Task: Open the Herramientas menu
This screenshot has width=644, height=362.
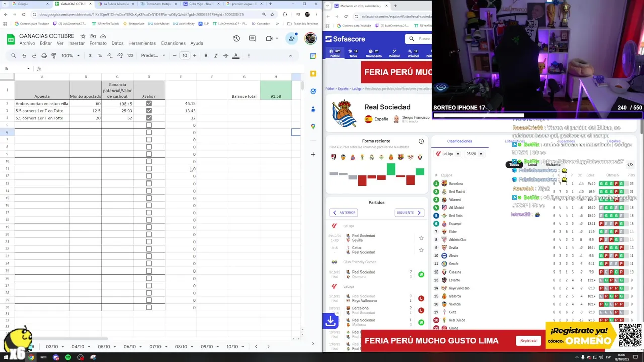Action: 142,43
